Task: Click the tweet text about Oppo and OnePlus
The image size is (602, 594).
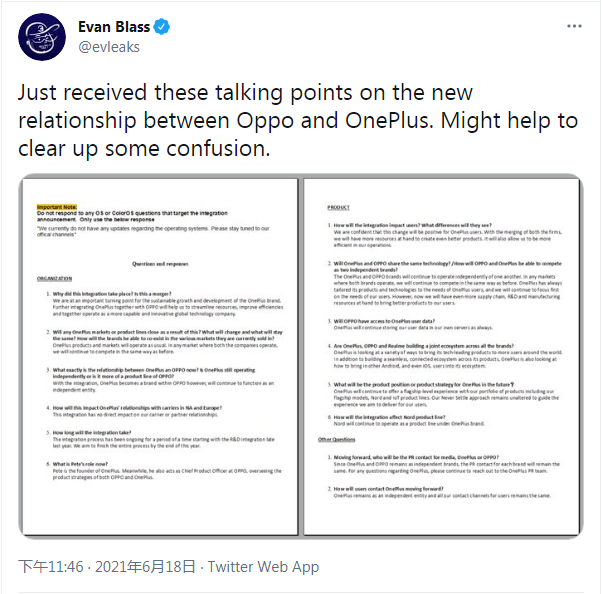Action: click(300, 120)
